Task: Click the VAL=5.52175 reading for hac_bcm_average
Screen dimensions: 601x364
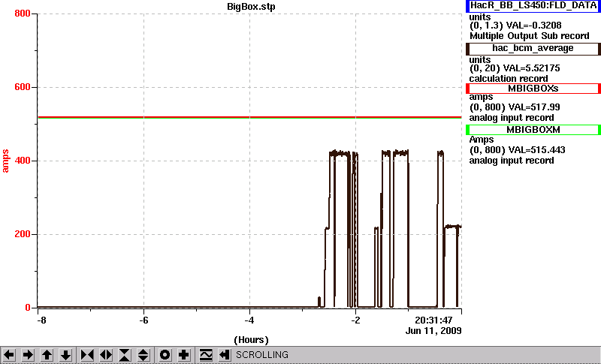Action: coord(533,68)
